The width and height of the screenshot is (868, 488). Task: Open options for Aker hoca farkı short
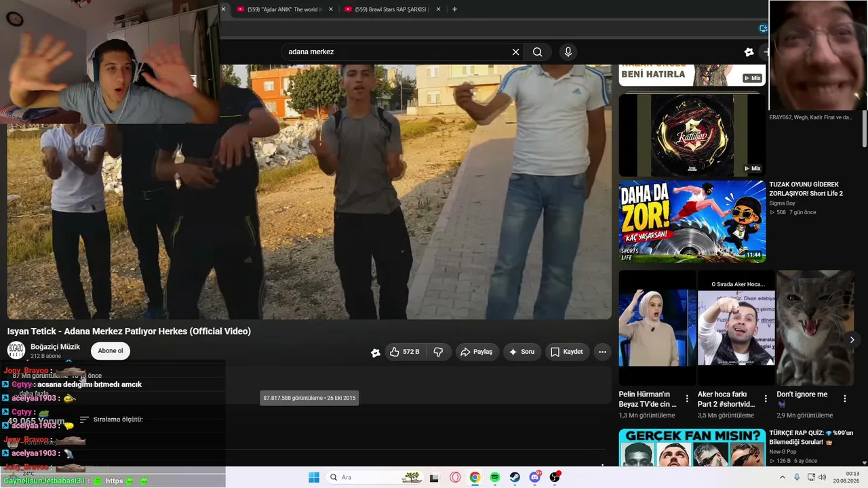[x=766, y=399]
